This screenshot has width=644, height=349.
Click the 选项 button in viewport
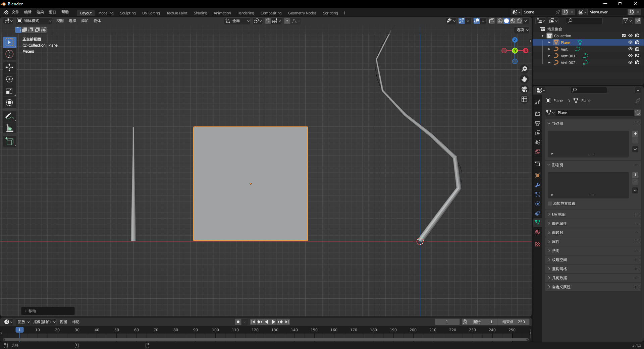522,30
